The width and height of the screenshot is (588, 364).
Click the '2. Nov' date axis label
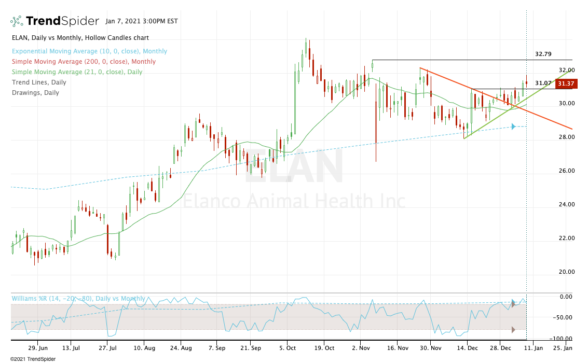(361, 348)
